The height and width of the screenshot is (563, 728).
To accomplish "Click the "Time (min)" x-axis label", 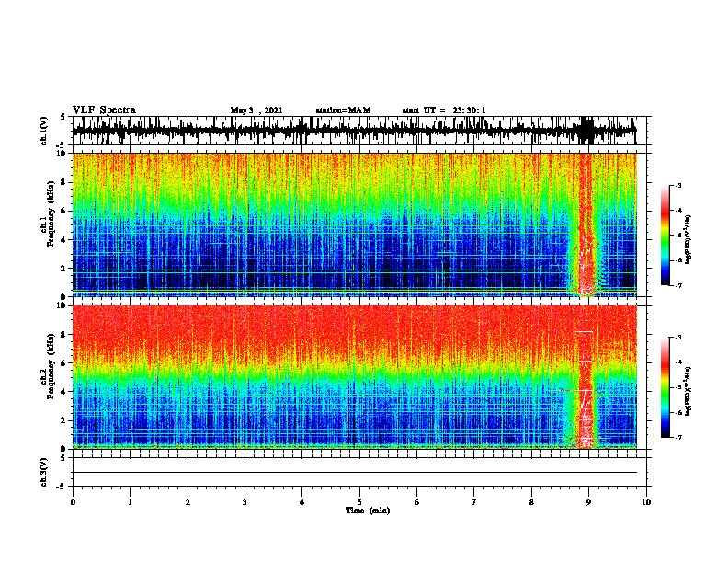I will [368, 511].
